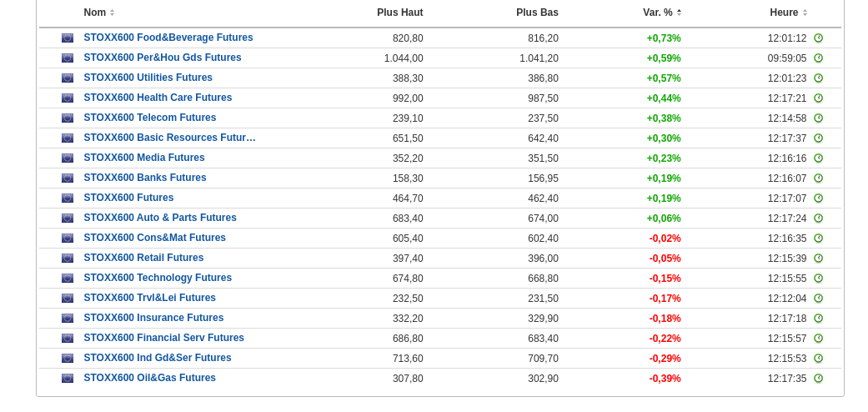Screen dimensions: 868x412
Task: Go to STOXX600 Trvl&Lei Futures page
Action: 149,298
